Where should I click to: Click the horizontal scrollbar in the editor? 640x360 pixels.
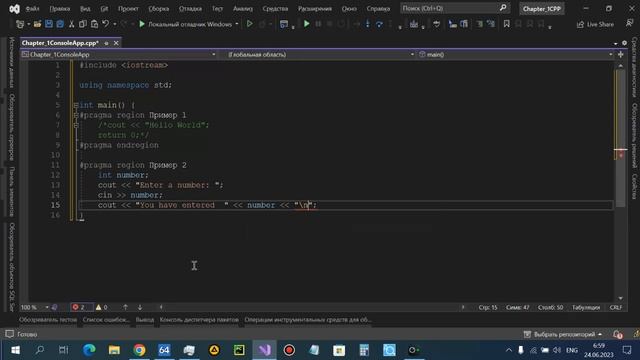tap(312, 307)
